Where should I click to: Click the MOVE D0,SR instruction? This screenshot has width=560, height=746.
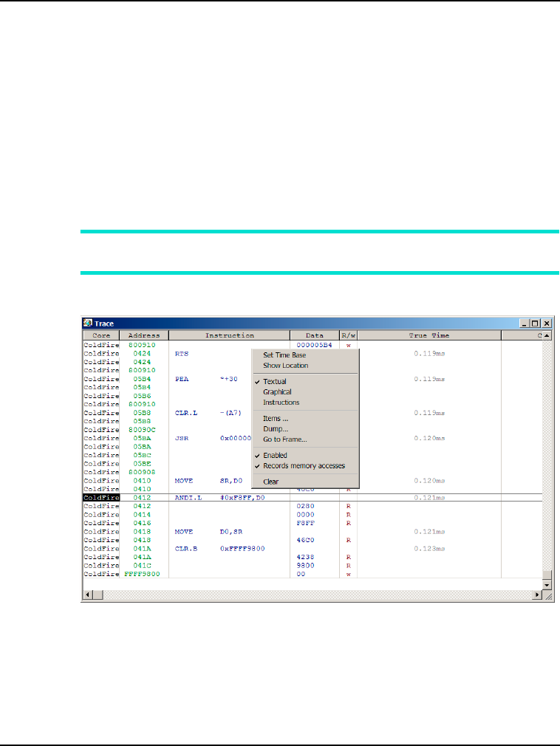coord(208,531)
